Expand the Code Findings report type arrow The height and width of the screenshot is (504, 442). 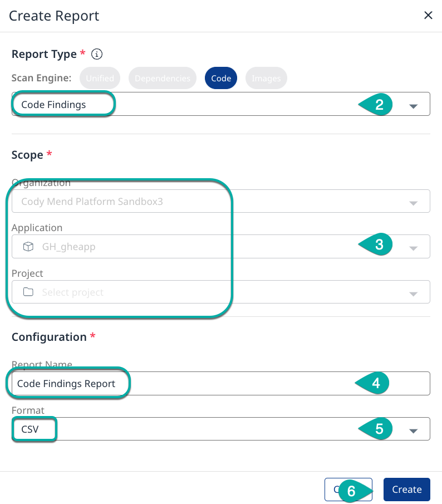pos(413,106)
